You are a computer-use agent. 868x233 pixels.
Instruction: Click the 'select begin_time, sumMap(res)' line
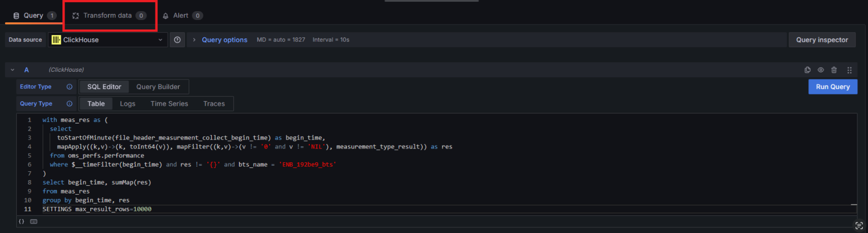[97, 182]
